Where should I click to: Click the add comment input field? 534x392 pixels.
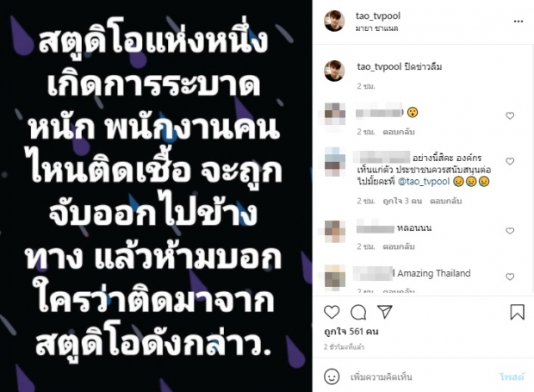(420, 377)
